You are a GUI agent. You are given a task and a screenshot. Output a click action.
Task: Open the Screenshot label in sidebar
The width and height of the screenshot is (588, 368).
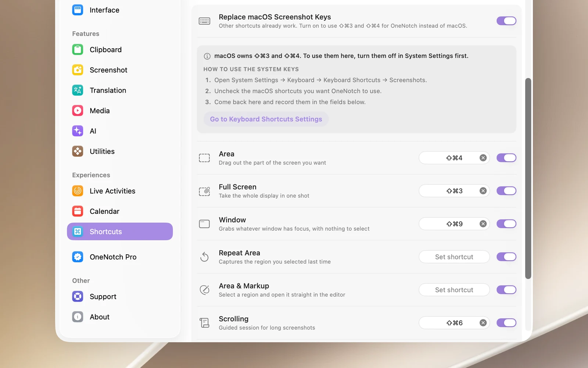[108, 70]
